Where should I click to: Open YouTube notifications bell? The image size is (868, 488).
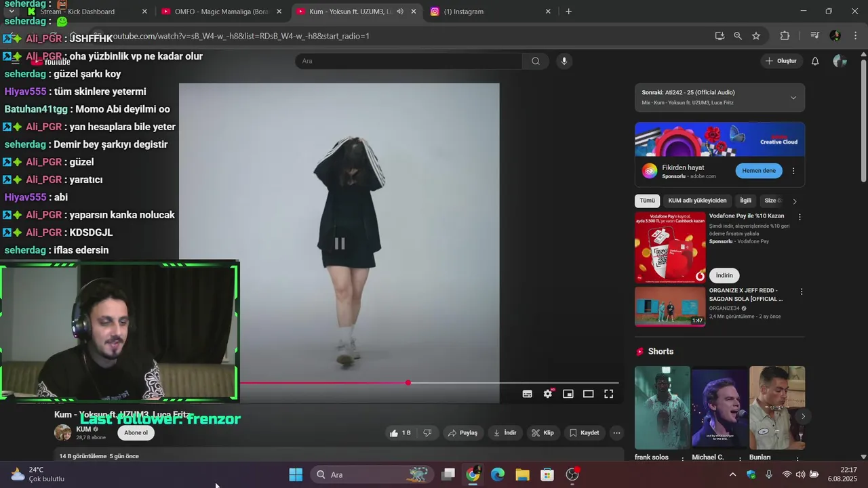click(815, 61)
